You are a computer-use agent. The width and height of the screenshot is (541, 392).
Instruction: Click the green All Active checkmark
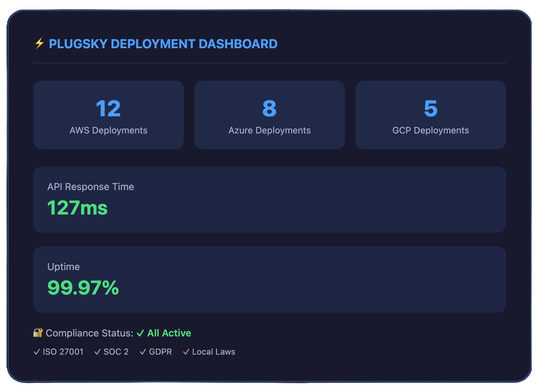coord(140,333)
